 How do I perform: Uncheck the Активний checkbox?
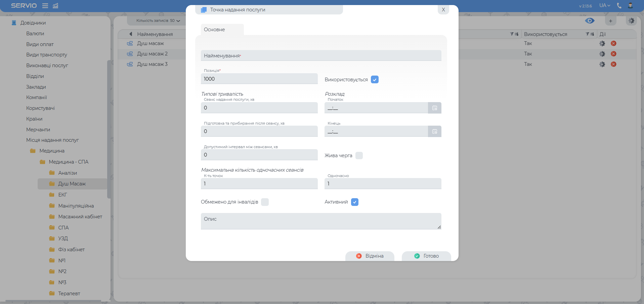pyautogui.click(x=355, y=202)
